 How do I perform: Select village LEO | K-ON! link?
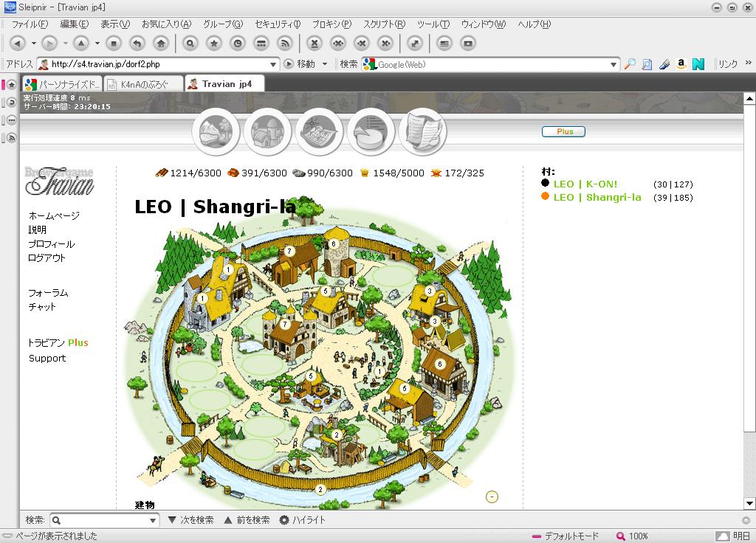[x=585, y=184]
